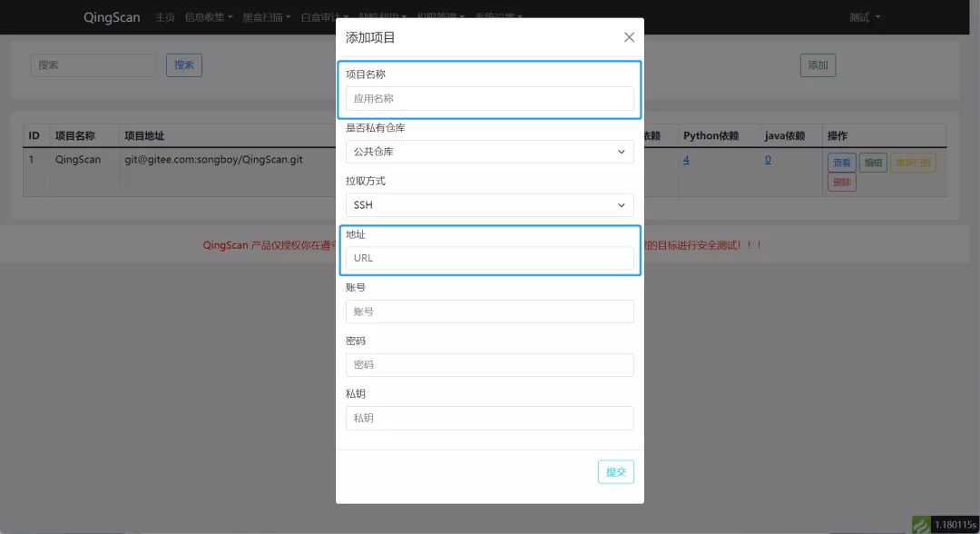Click the 添加 button above the table
980x534 pixels.
[817, 64]
